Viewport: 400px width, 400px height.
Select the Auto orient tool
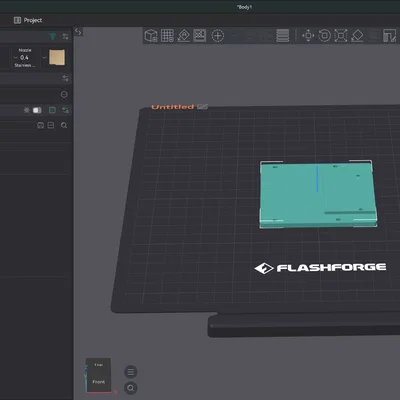click(184, 35)
